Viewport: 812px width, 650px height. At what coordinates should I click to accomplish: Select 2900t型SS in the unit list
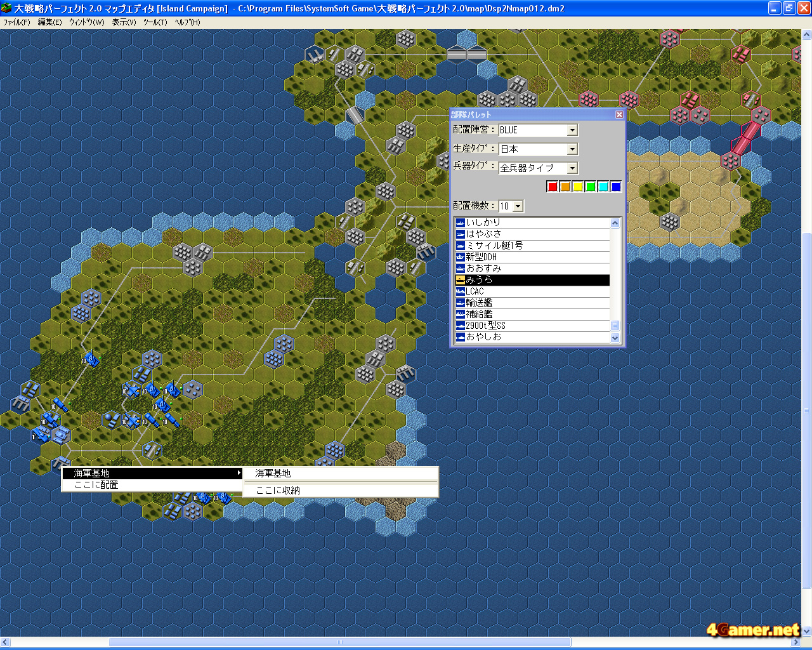coord(532,326)
